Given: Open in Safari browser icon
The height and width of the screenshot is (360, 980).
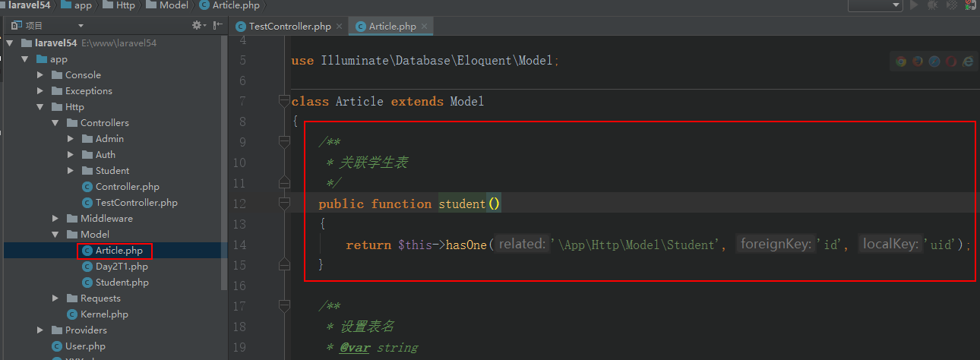Looking at the screenshot, I should (934, 62).
